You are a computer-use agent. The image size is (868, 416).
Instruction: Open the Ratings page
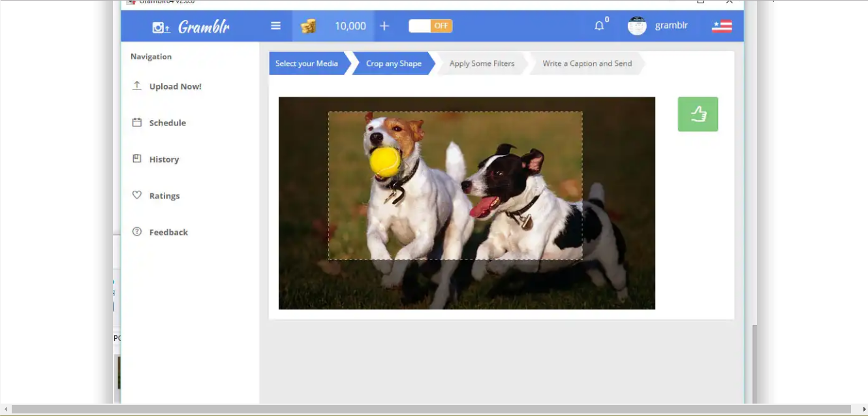164,196
